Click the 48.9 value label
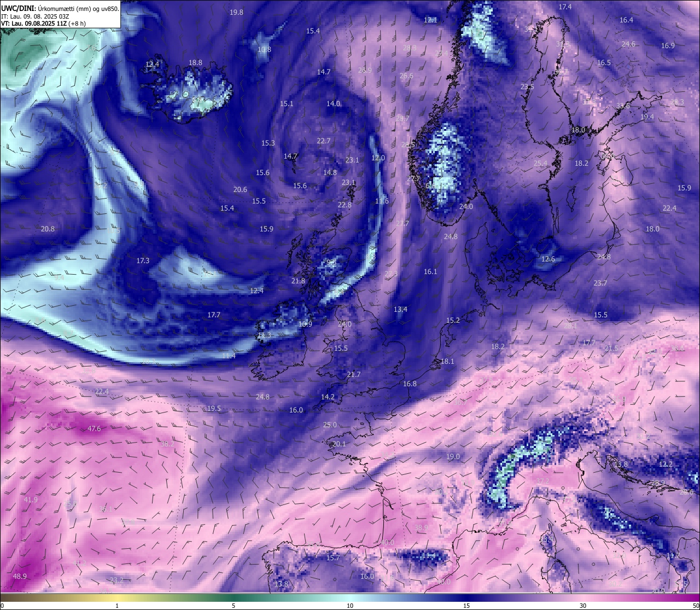Screen dimensions: 700x610 (20, 576)
